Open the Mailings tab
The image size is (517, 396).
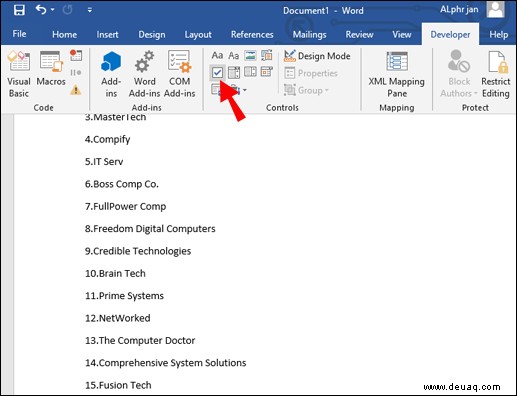pyautogui.click(x=309, y=35)
